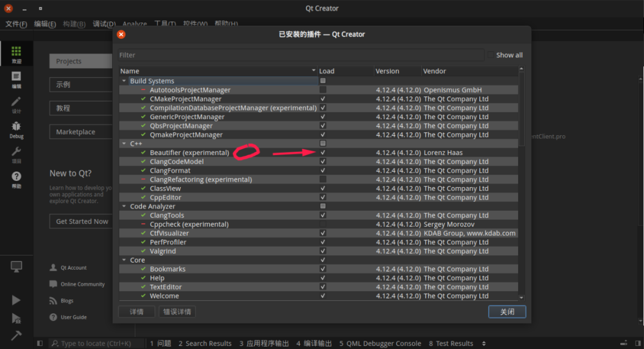644x349 pixels.
Task: Collapse the Core category
Action: (x=124, y=260)
